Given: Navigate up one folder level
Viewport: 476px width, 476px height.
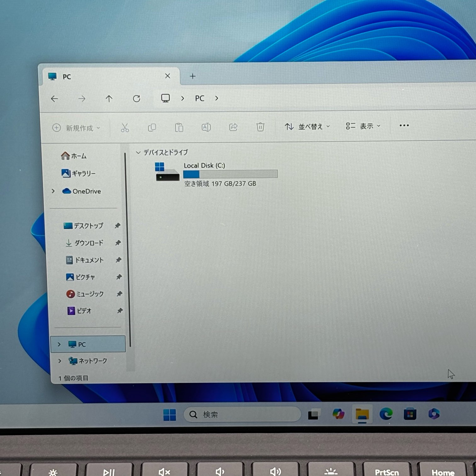Looking at the screenshot, I should 109,99.
